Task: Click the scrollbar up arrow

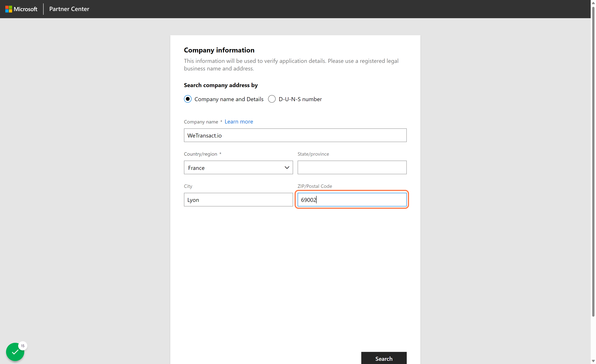Action: (593, 3)
